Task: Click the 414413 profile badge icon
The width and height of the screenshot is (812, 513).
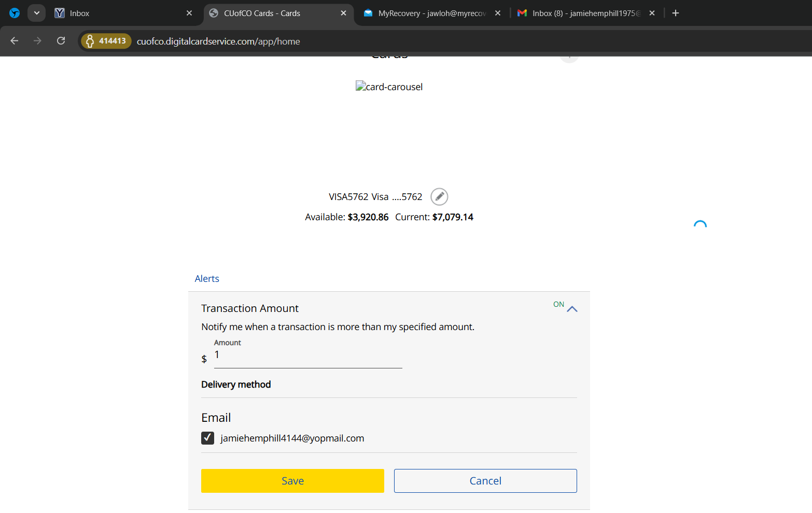Action: coord(106,41)
